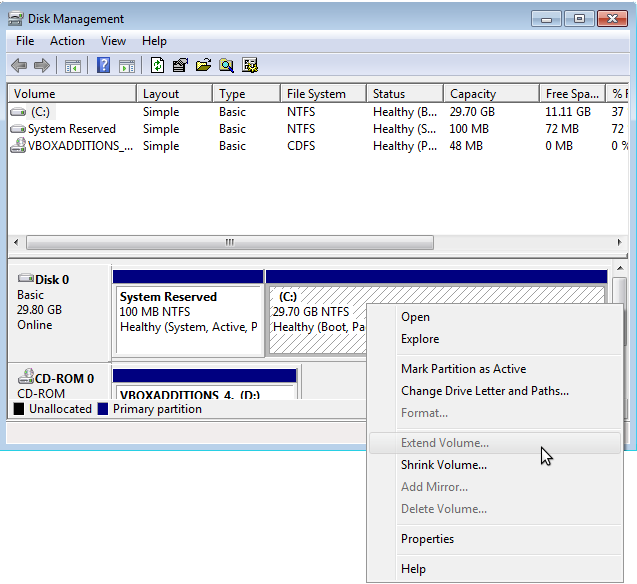Viewport: 637px width, 584px height.
Task: Open the Action menu
Action: 67,41
